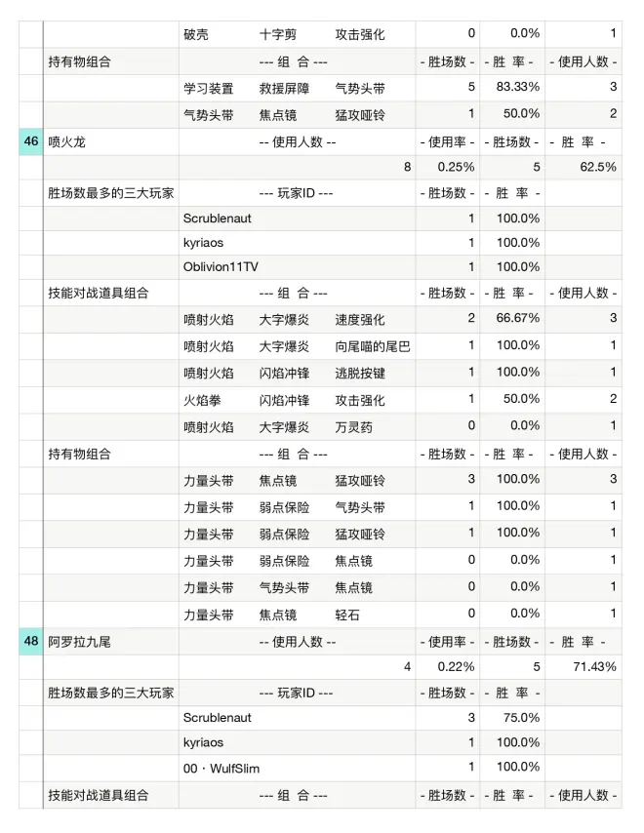Select the 喷火龙 name cell
644x833 pixels.
[67, 141]
